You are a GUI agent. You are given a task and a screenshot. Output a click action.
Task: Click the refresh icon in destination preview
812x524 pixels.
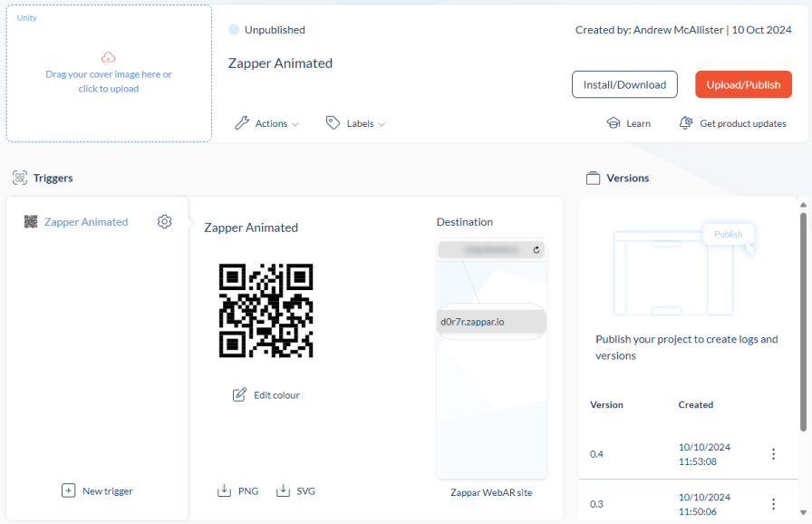tap(536, 249)
